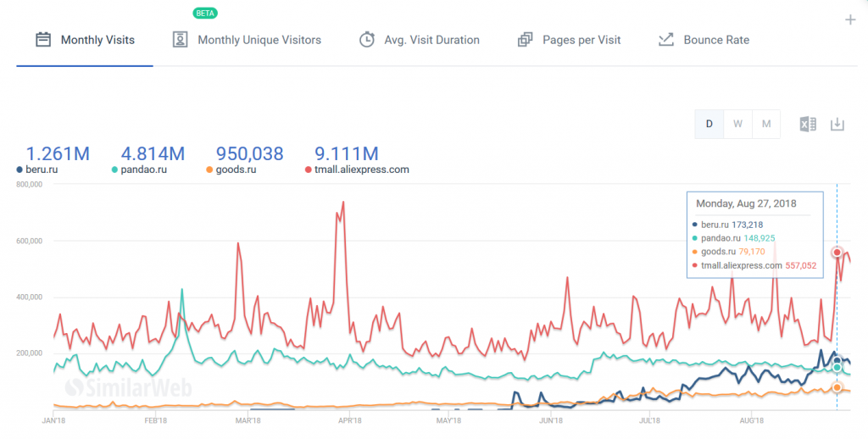Select the Avg. Visit Duration tab
Screen dimensions: 868x439
click(x=431, y=40)
